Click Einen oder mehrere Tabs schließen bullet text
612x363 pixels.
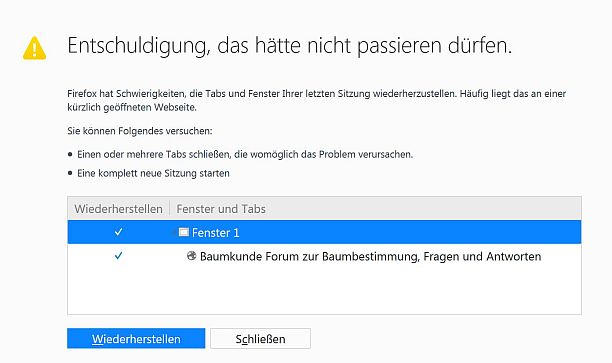[x=245, y=154]
